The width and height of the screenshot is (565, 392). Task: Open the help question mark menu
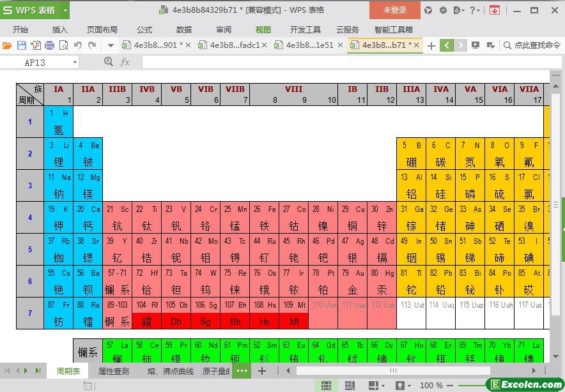(474, 10)
